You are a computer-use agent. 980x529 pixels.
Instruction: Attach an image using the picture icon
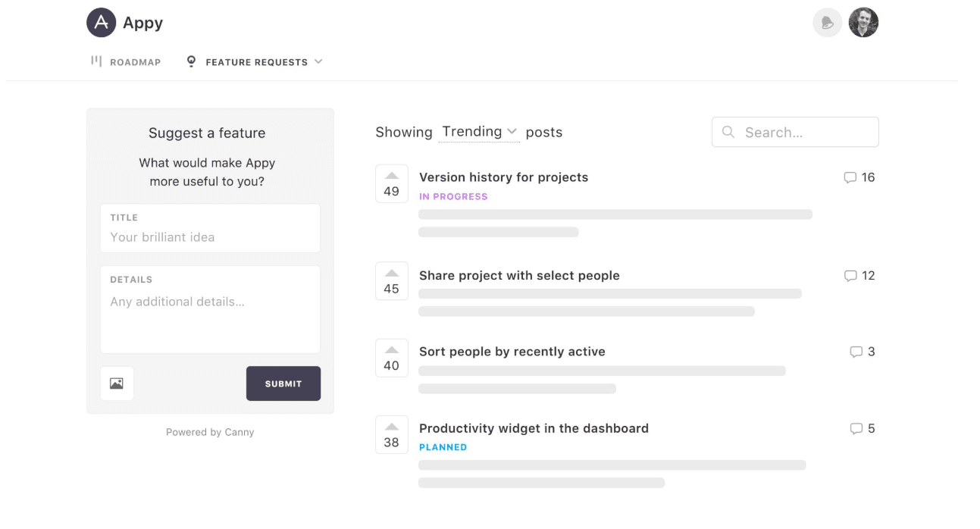coord(117,383)
